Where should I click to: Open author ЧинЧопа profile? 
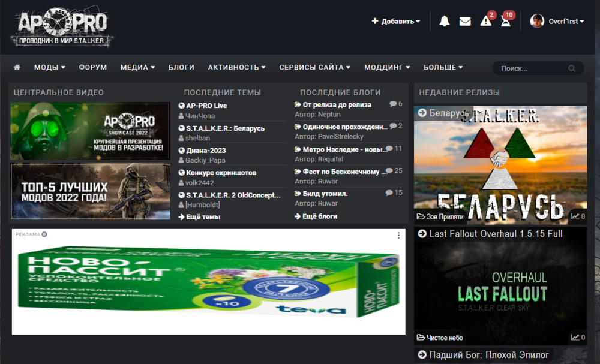point(200,116)
